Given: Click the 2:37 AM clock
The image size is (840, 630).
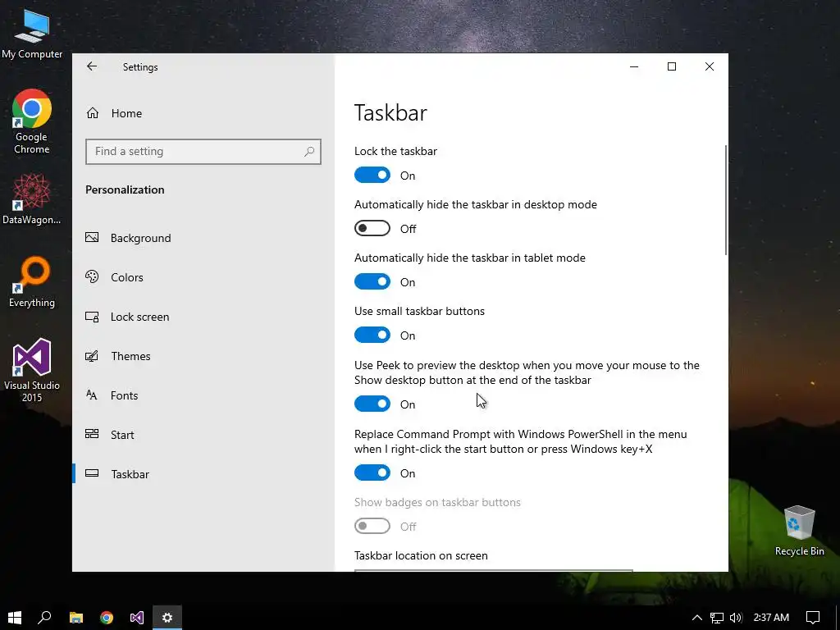Looking at the screenshot, I should tap(771, 618).
